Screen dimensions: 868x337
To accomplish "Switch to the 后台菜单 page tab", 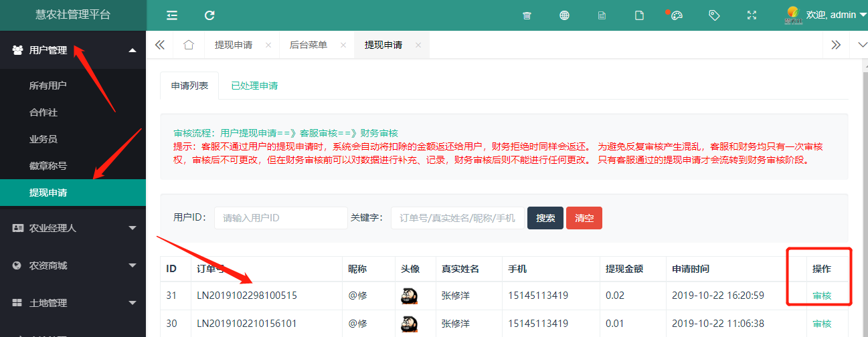I will coord(309,45).
